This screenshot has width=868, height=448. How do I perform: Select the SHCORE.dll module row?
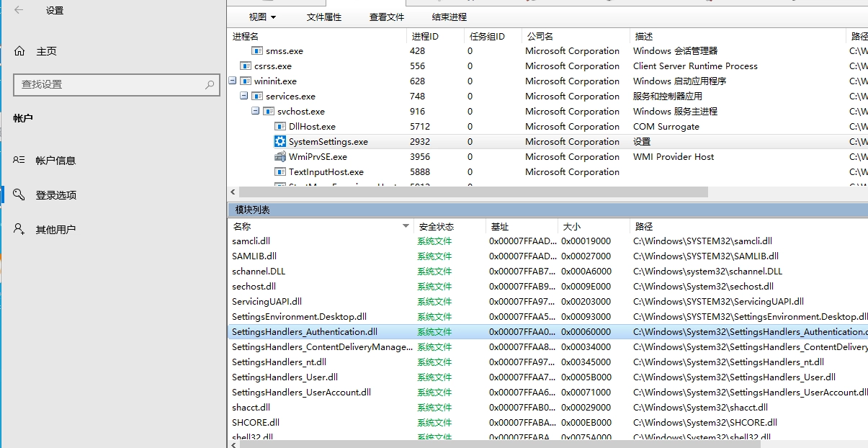(x=547, y=423)
